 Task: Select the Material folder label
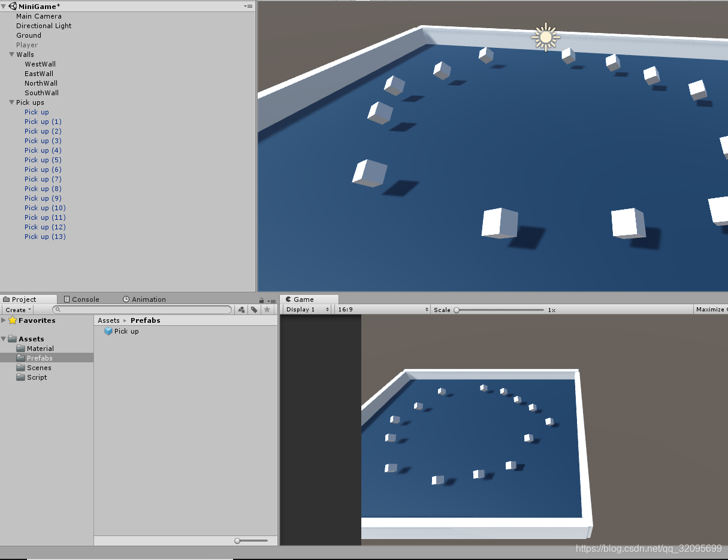[x=40, y=349]
